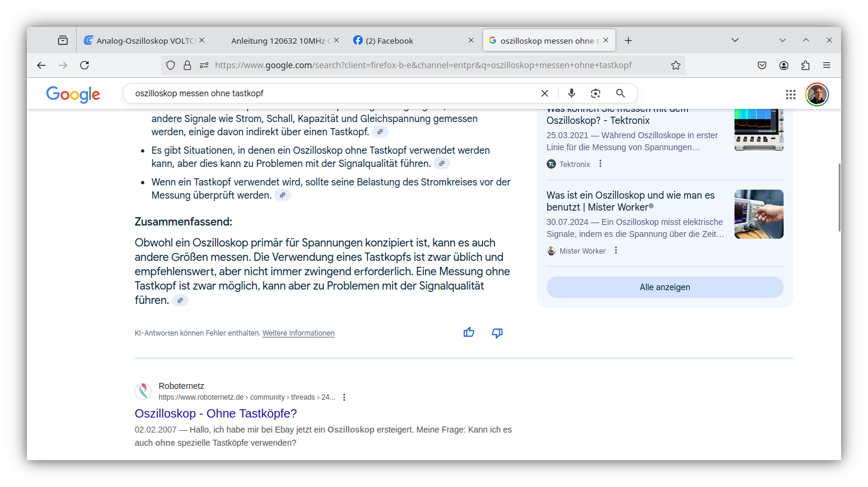This screenshot has height=487, width=868.
Task: Open the tab list chevron in the toolbar
Action: [x=735, y=39]
